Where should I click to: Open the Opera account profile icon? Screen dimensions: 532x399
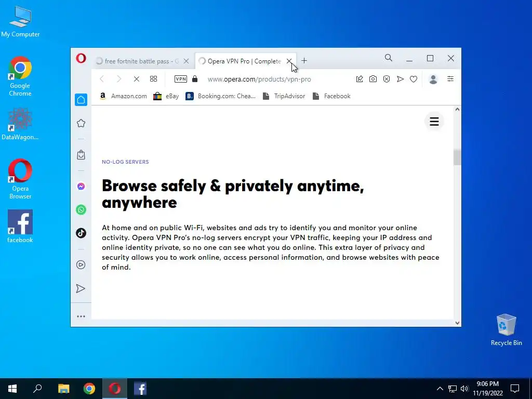pyautogui.click(x=433, y=79)
